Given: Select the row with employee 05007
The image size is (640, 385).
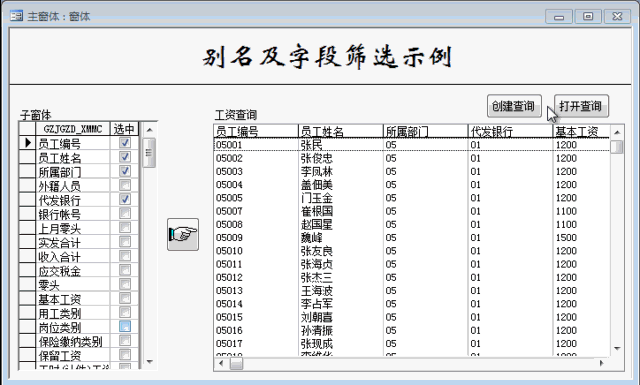Looking at the screenshot, I should click(x=412, y=211).
